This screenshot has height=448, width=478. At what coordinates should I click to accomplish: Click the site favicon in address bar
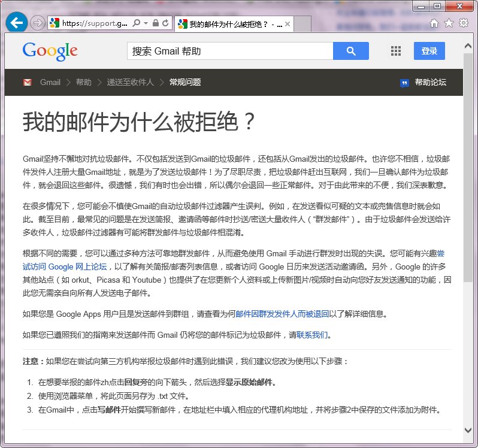pos(55,23)
